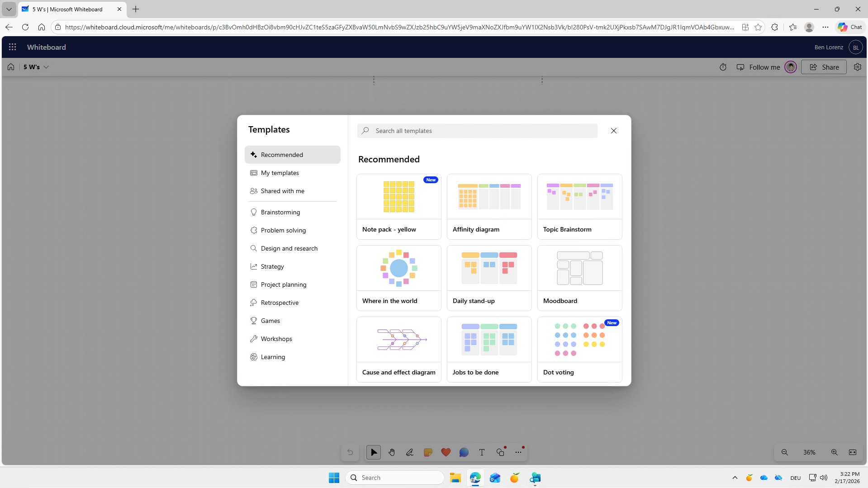
Task: Choose the Cause and effect diagram template
Action: click(398, 349)
